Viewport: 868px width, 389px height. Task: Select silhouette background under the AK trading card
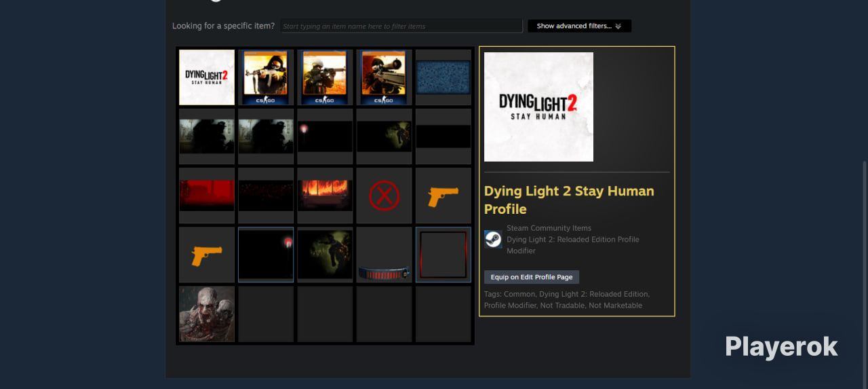pos(266,136)
